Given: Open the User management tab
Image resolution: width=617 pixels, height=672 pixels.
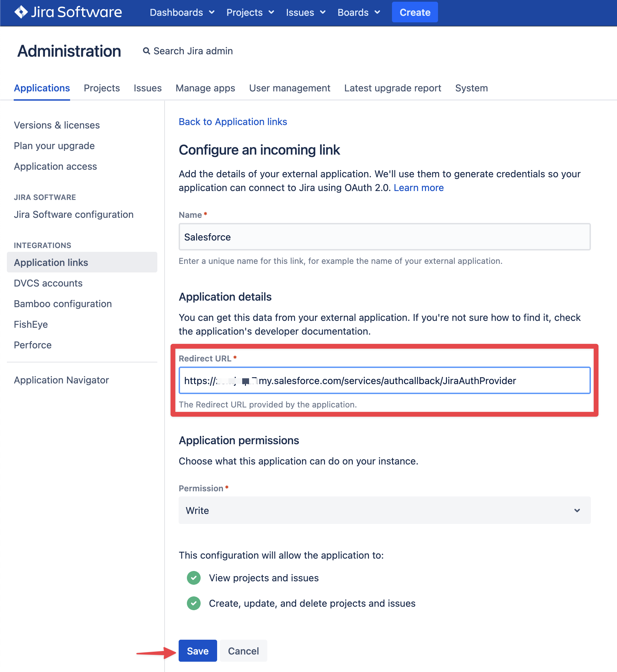Looking at the screenshot, I should 290,88.
